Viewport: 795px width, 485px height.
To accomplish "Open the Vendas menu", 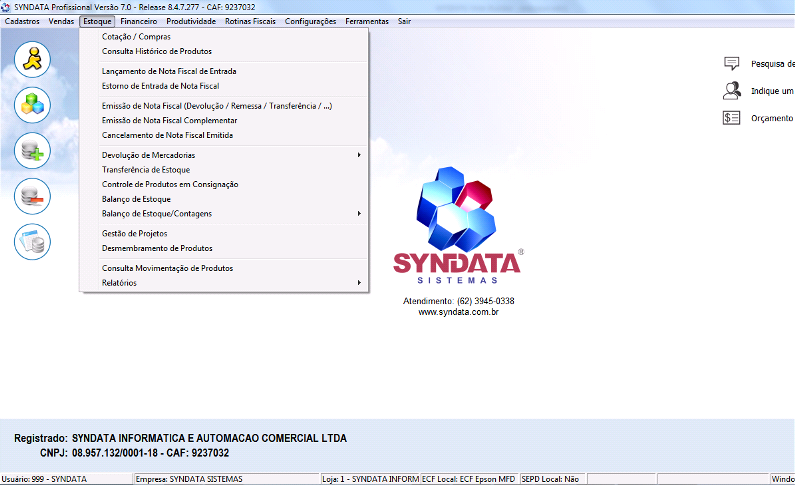I will tap(61, 21).
